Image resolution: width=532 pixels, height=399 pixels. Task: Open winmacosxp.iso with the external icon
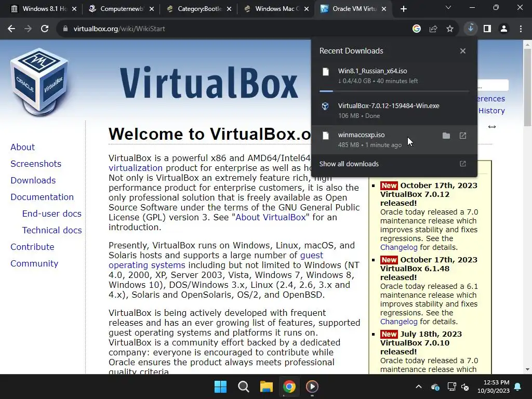pos(463,136)
